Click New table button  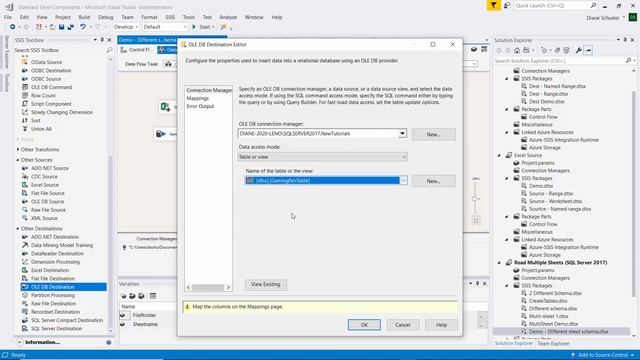click(x=433, y=181)
